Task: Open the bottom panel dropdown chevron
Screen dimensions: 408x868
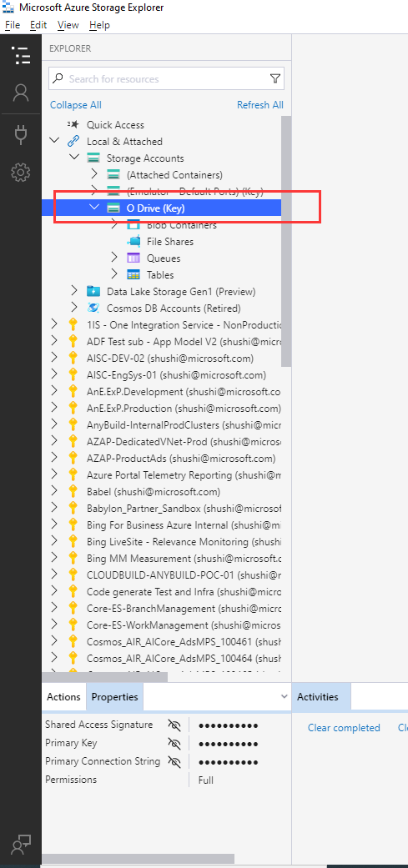Action: point(284,696)
